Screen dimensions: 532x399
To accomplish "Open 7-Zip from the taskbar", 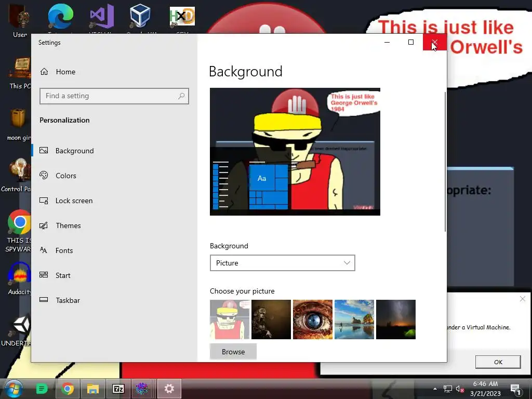I will point(118,389).
